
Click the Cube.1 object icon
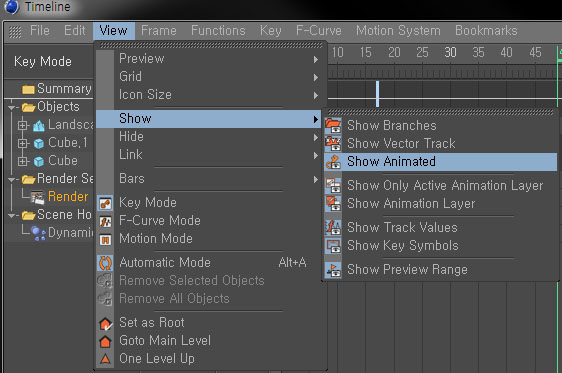click(39, 143)
